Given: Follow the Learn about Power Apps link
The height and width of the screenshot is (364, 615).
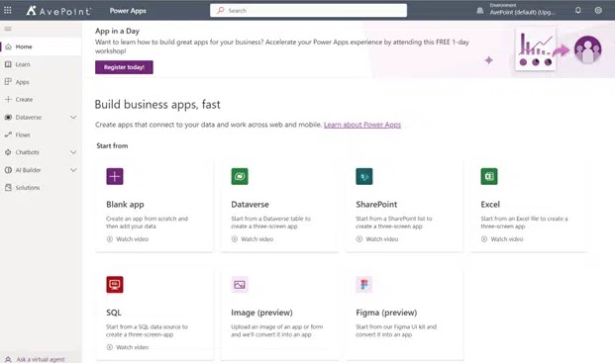Looking at the screenshot, I should 362,125.
